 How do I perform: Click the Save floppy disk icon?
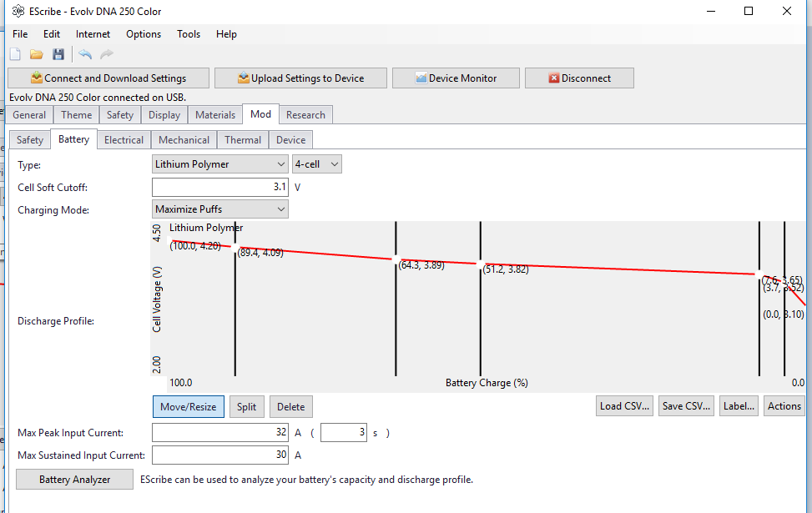(58, 54)
